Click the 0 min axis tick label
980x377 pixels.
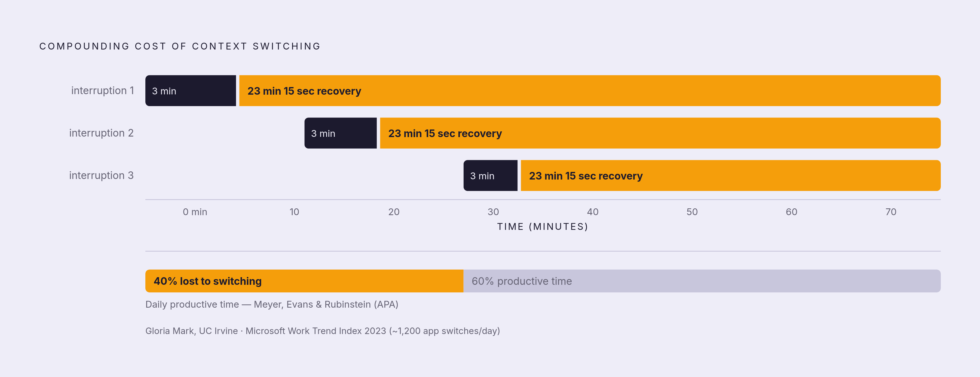click(195, 212)
